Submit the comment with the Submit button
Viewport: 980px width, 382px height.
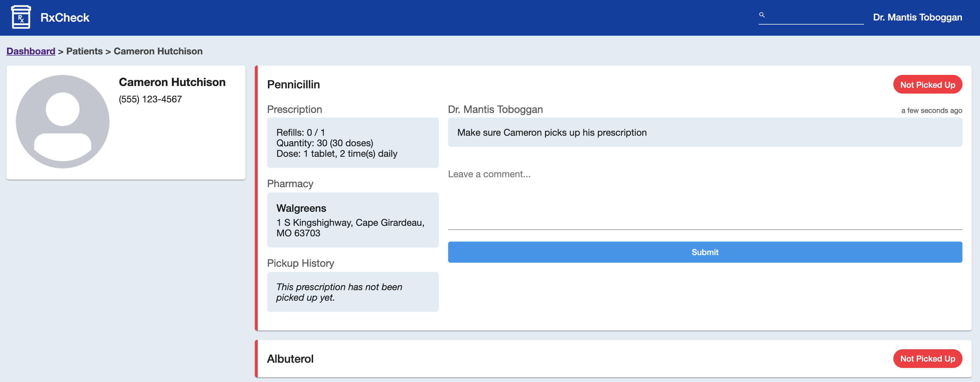(x=705, y=252)
